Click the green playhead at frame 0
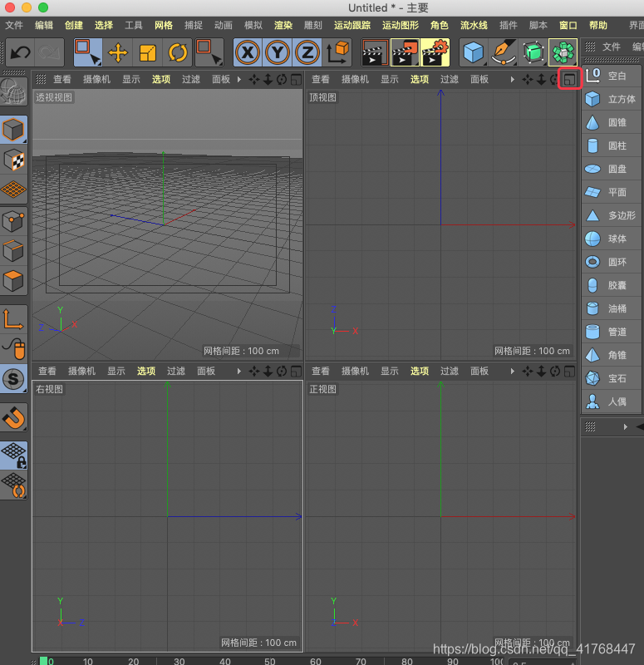The height and width of the screenshot is (665, 644). [x=44, y=661]
